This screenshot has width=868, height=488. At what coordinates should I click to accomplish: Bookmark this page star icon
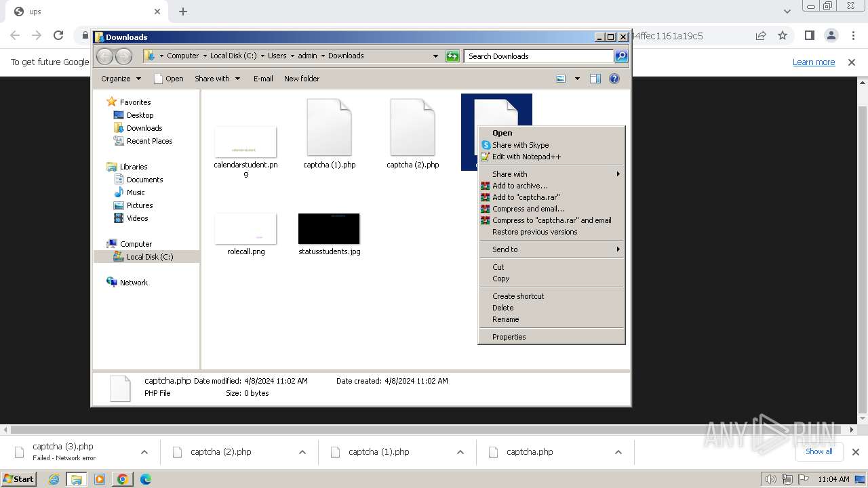click(783, 35)
